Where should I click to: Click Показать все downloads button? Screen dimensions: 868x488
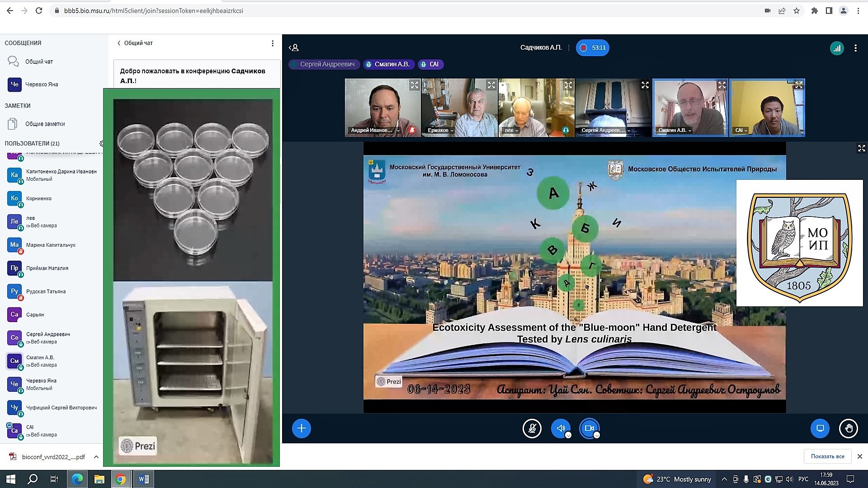tap(827, 456)
